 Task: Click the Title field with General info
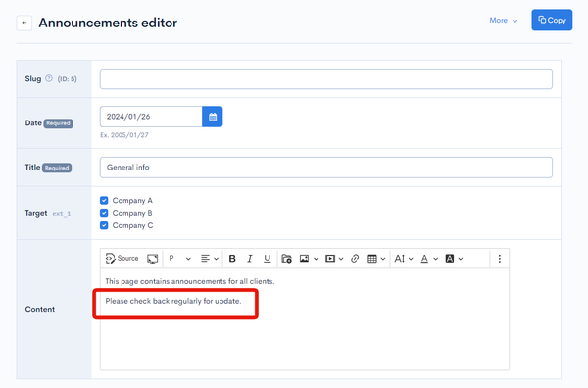tap(326, 168)
